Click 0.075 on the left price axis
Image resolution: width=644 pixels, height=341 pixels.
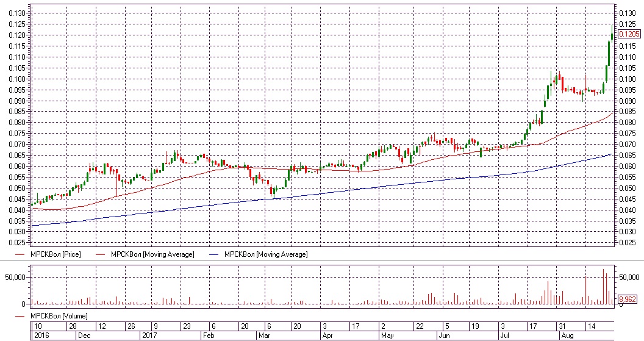17,134
